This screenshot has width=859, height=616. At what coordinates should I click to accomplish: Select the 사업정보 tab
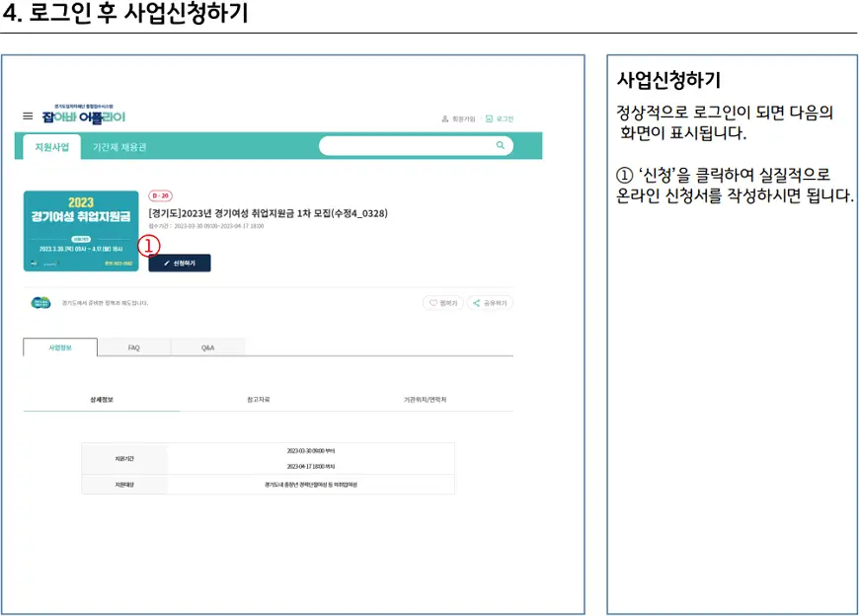click(60, 347)
